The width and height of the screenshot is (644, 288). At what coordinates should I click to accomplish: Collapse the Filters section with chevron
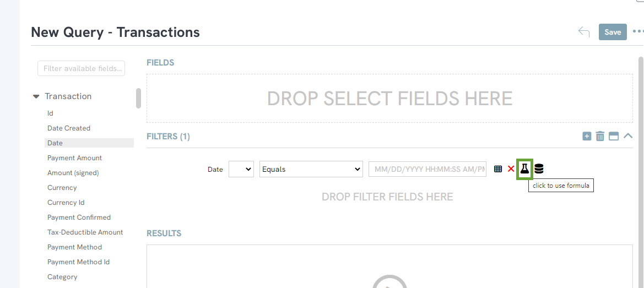(x=628, y=136)
